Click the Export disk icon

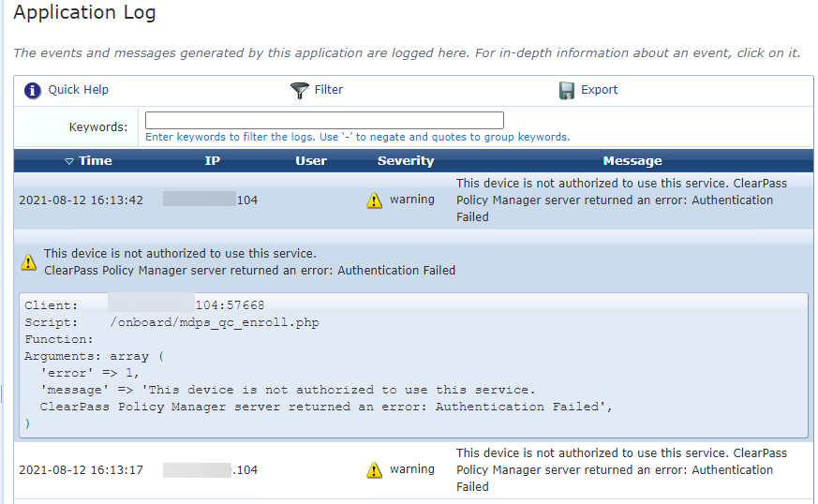566,91
